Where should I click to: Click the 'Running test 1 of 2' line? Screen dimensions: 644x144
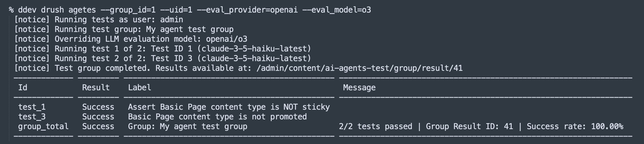163,49
